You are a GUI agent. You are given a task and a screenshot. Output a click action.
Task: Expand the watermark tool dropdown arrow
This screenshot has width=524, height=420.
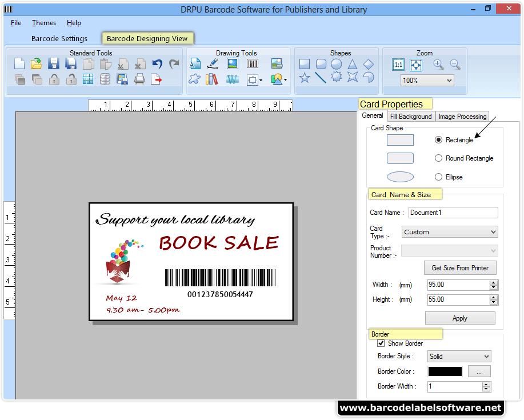pyautogui.click(x=261, y=80)
